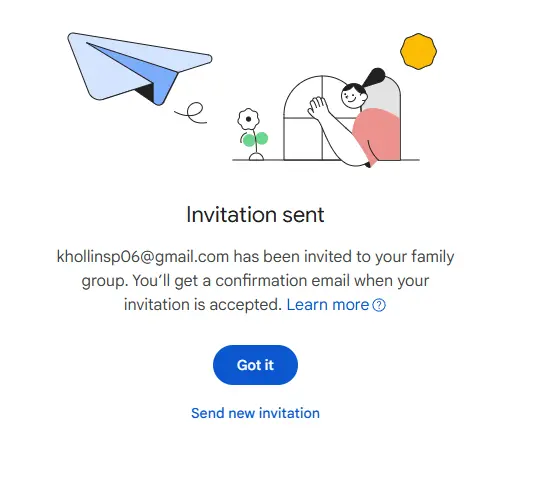Click the woman's pink shirt
This screenshot has height=503, width=556.
(x=377, y=135)
